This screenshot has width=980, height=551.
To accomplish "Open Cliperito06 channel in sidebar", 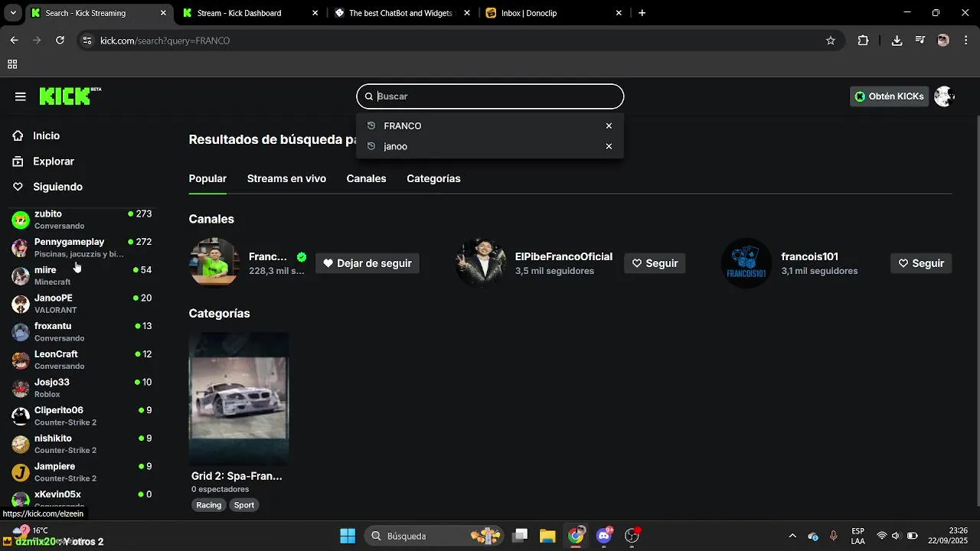I will [x=82, y=416].
